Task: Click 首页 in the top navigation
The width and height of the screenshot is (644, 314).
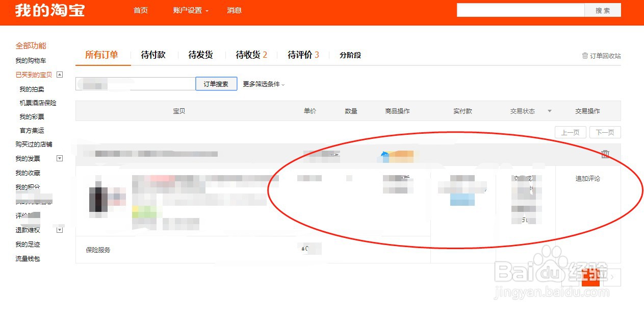Action: (140, 10)
